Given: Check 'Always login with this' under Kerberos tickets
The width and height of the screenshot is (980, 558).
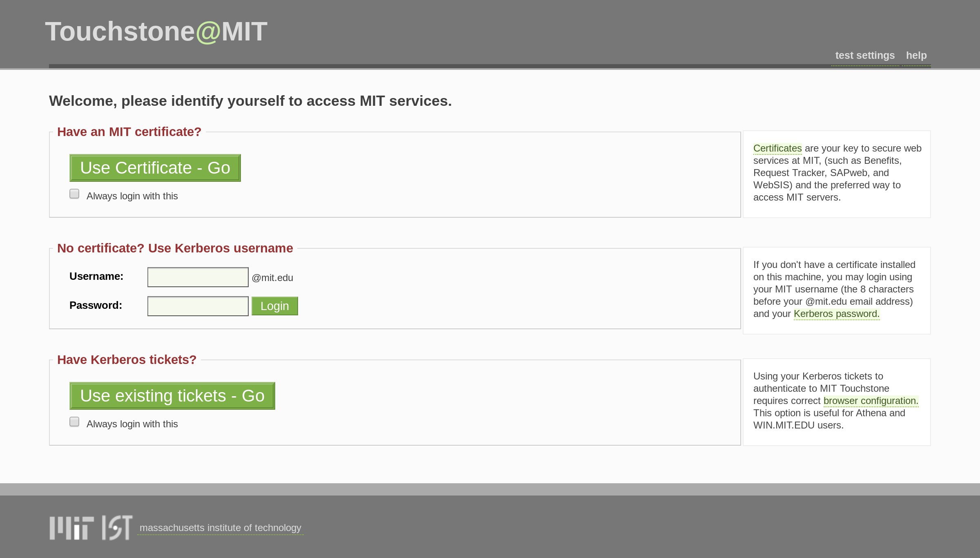Looking at the screenshot, I should pos(74,422).
